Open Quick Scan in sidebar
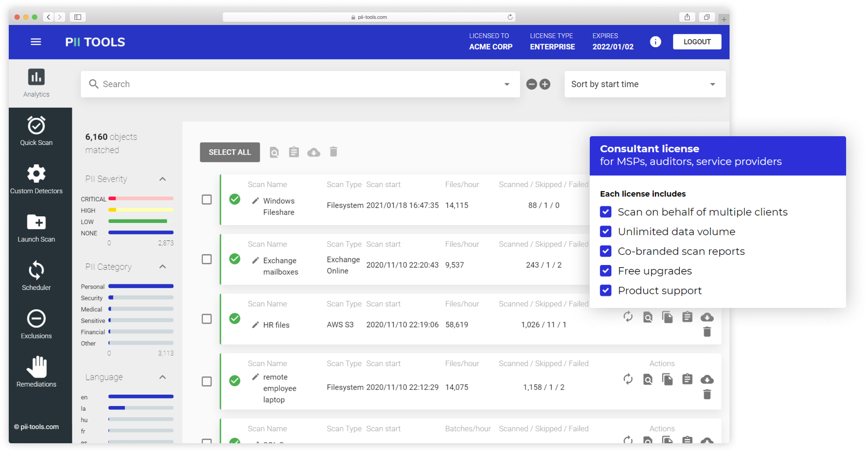 [x=36, y=131]
